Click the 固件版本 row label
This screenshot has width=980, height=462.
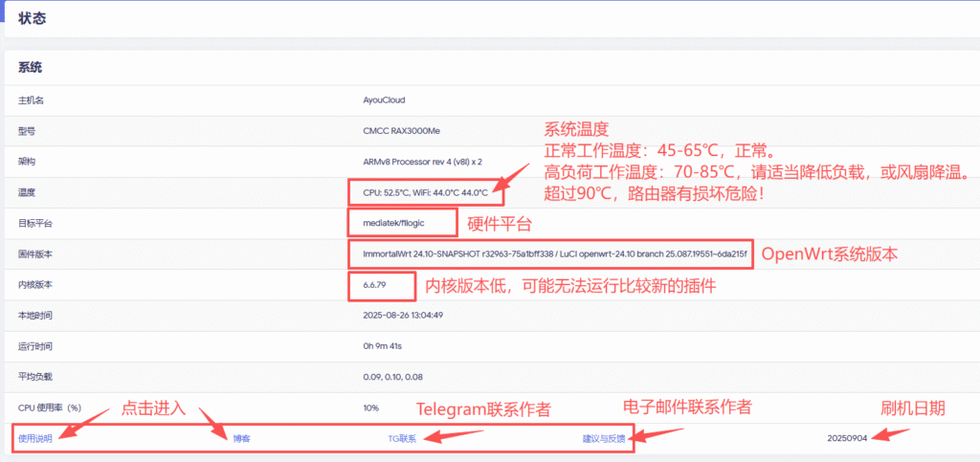35,254
